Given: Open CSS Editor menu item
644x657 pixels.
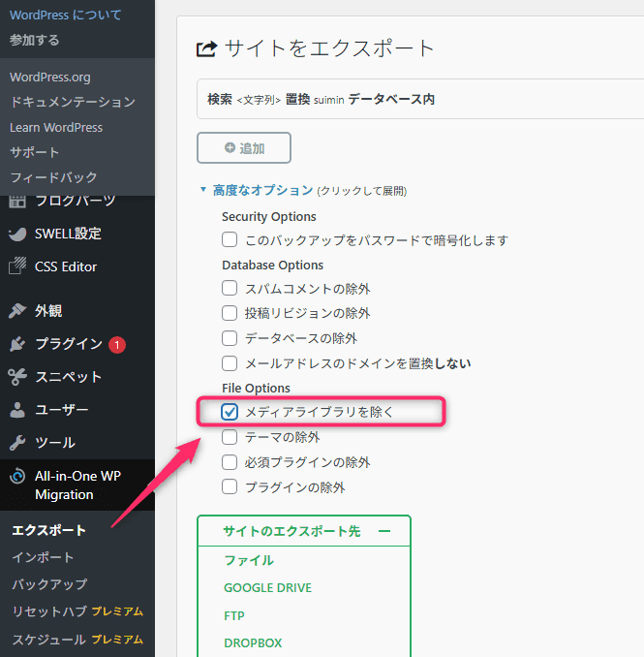Looking at the screenshot, I should click(x=66, y=266).
